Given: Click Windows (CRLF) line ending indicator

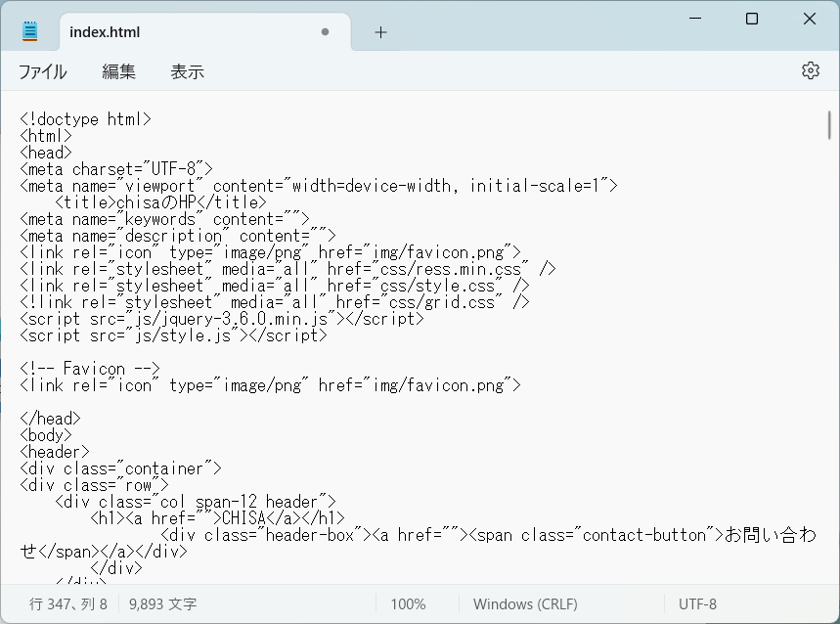Looking at the screenshot, I should click(525, 604).
